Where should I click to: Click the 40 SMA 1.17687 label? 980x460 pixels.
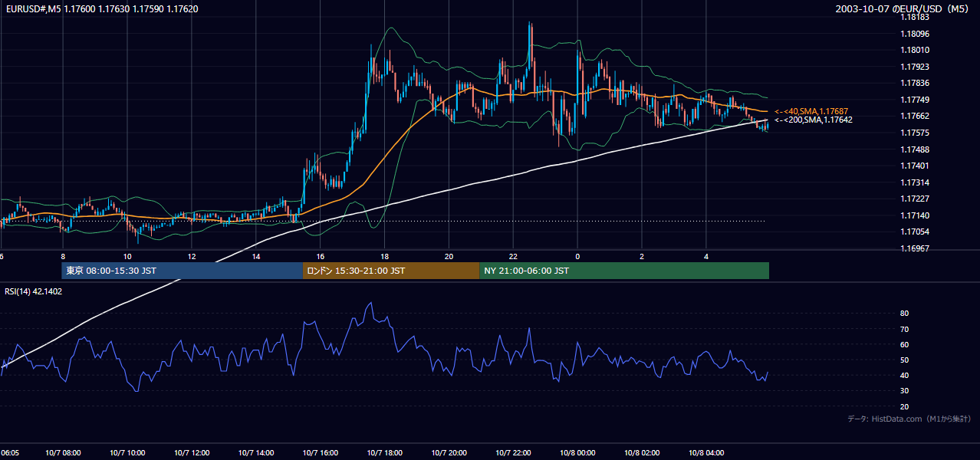click(x=811, y=111)
